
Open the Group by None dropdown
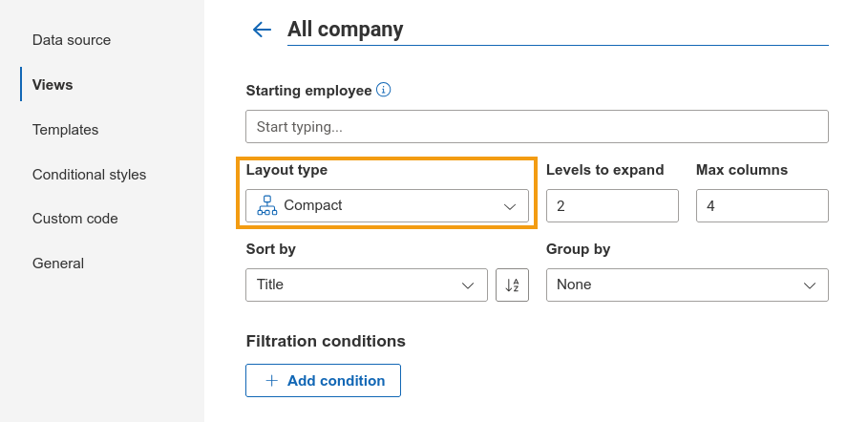click(x=687, y=285)
